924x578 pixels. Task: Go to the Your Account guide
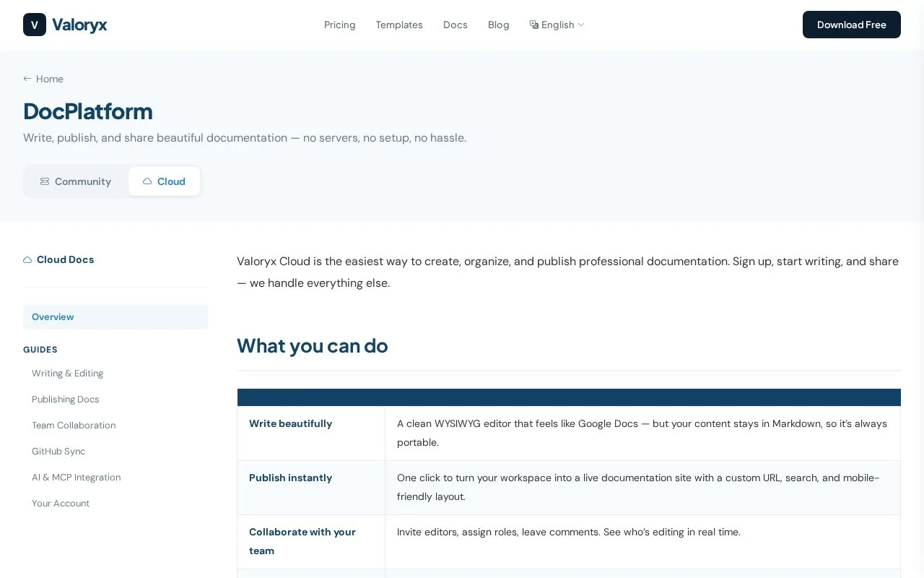[61, 504]
